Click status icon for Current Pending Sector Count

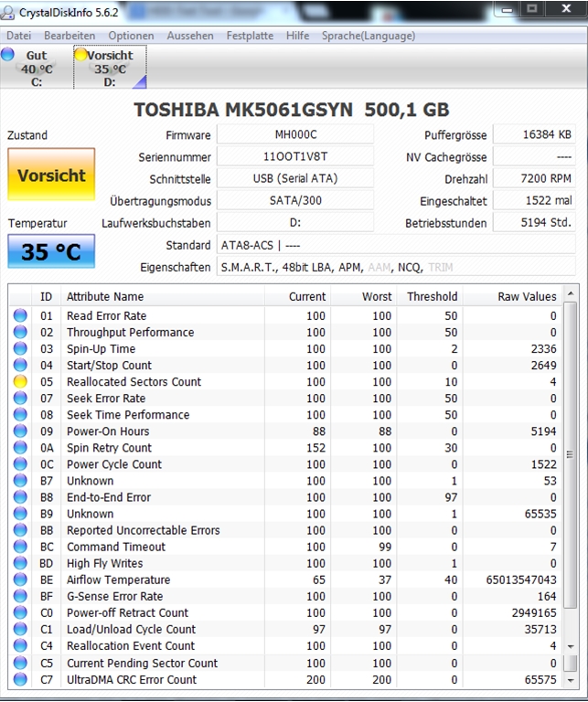pyautogui.click(x=20, y=663)
